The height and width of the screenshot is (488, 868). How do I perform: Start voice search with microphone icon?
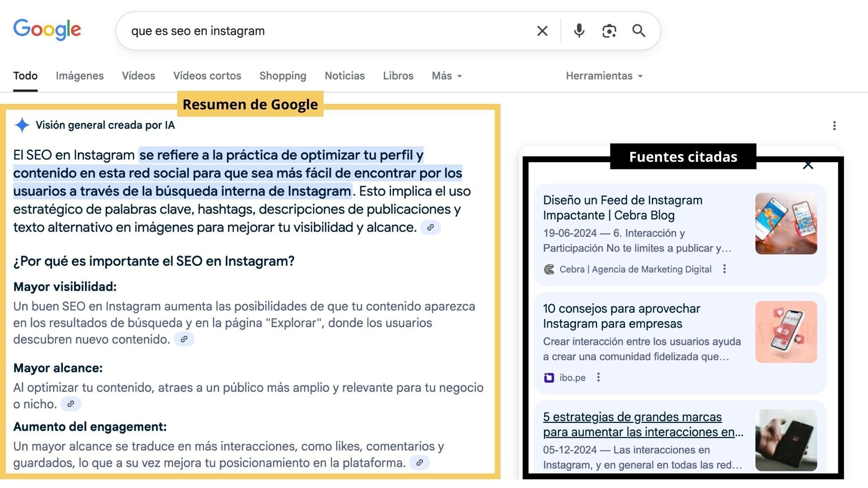(579, 31)
